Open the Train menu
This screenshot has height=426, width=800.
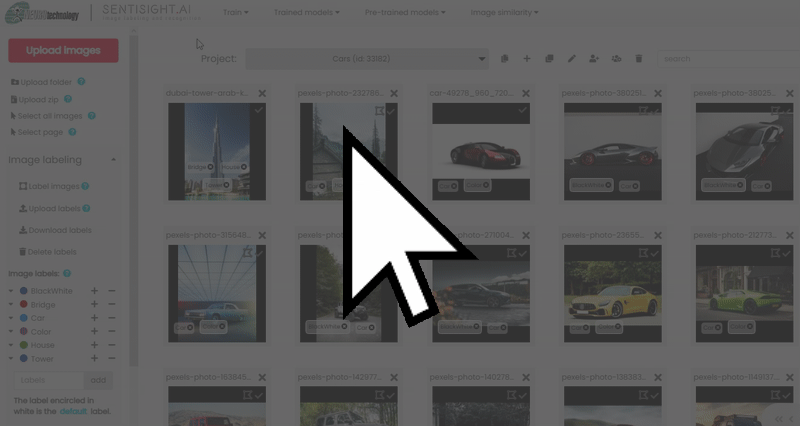(236, 12)
